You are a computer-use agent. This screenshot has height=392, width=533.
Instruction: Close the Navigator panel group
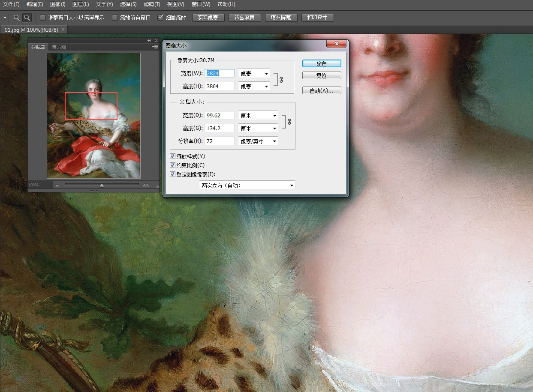point(156,40)
